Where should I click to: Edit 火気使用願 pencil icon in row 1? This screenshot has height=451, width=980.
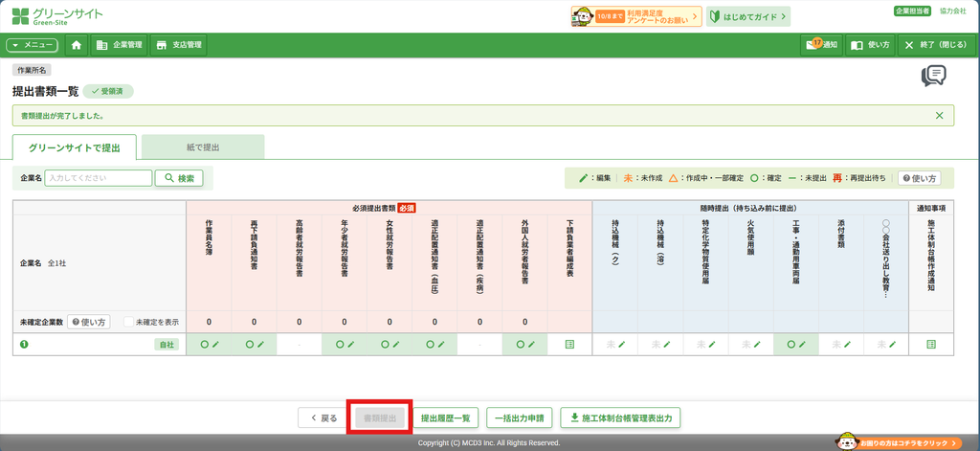tap(757, 344)
